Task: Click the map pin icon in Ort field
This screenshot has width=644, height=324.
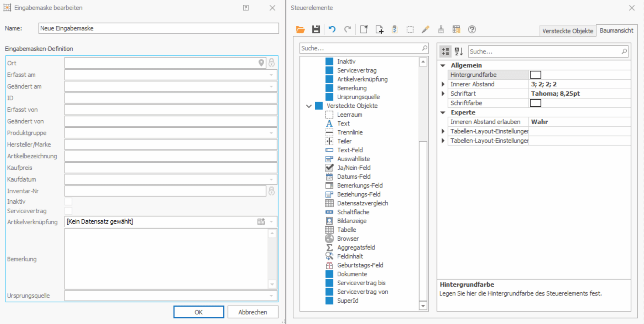Action: [261, 63]
